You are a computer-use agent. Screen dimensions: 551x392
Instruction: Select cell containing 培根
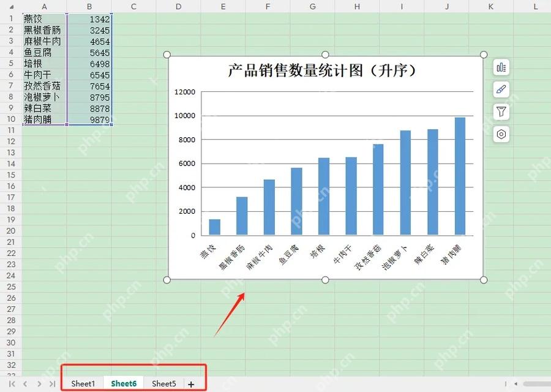click(x=44, y=64)
